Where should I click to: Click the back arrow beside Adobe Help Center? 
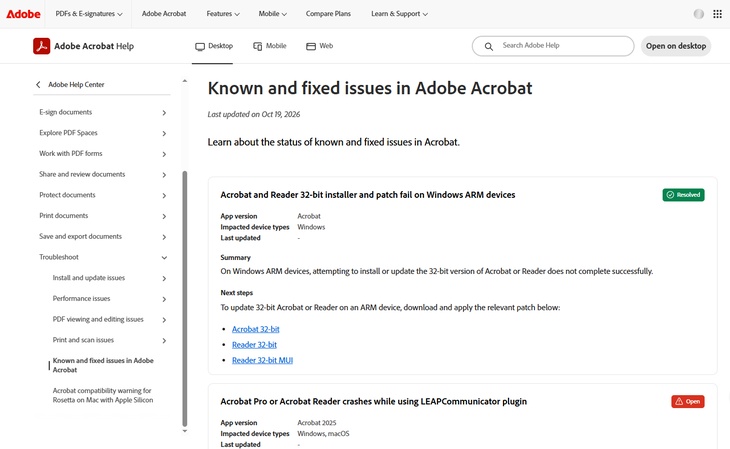coord(38,84)
